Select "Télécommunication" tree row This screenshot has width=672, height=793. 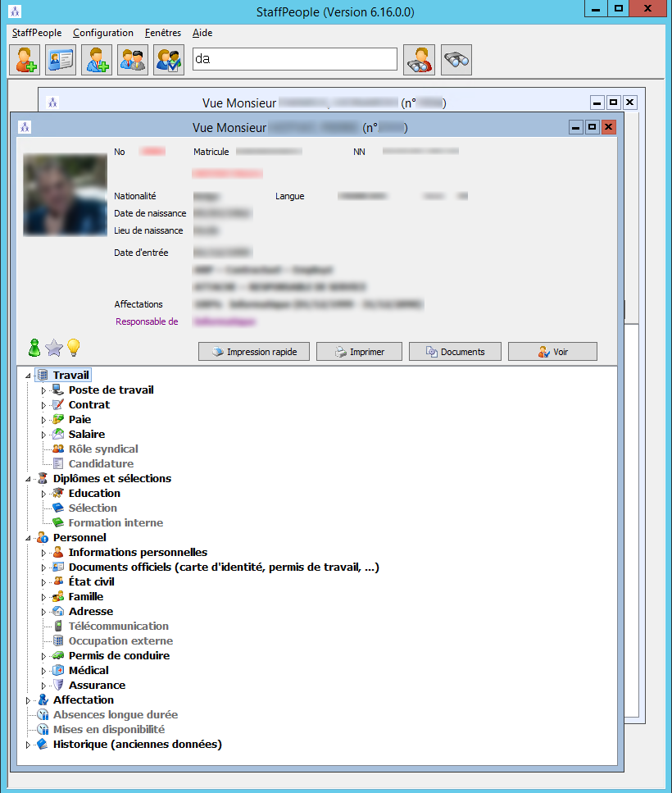point(119,626)
